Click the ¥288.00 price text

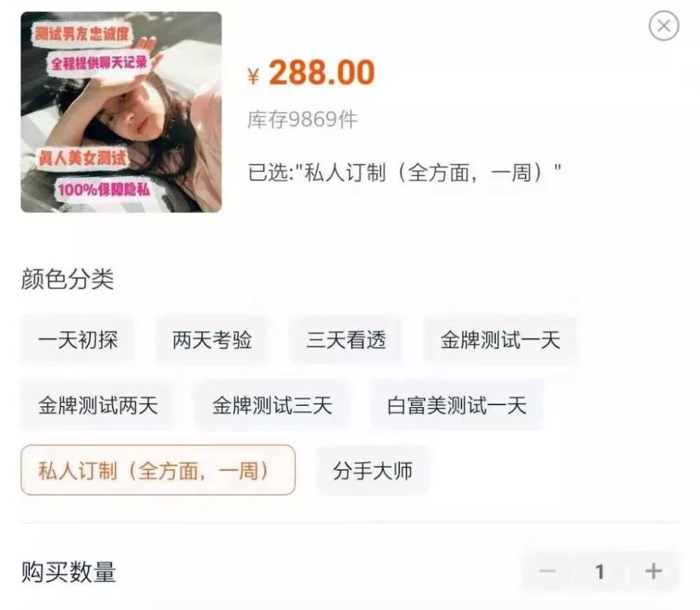tap(311, 72)
